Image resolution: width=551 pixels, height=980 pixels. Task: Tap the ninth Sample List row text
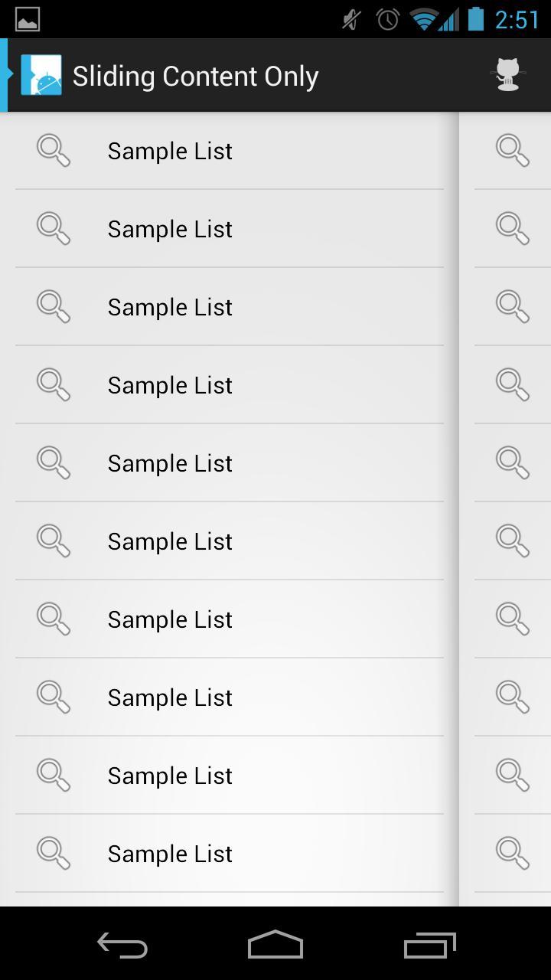pos(170,776)
